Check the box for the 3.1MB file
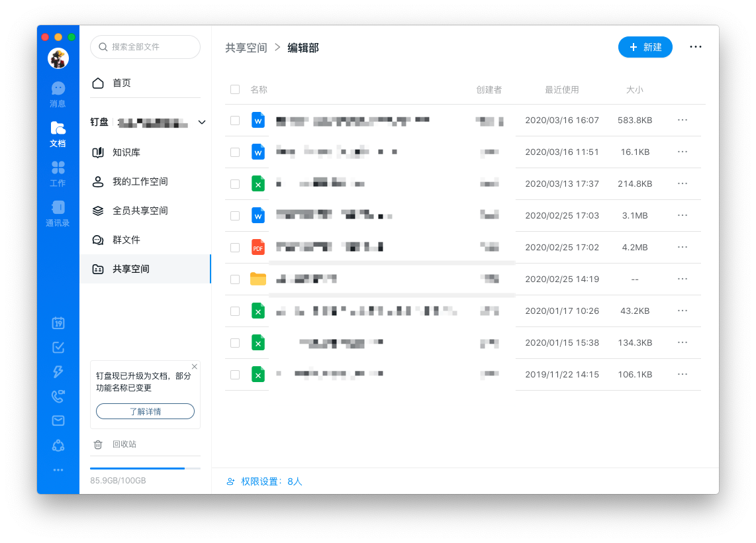 [235, 216]
